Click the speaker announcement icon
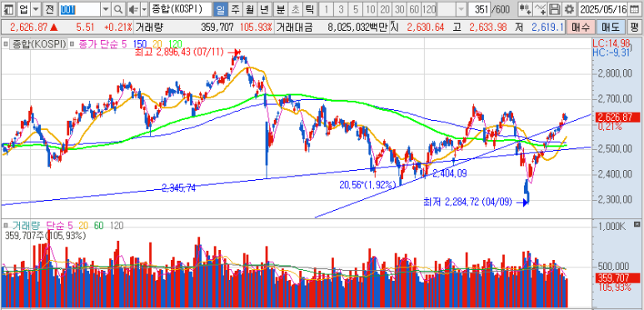This screenshot has width=644, height=310. click(x=132, y=9)
